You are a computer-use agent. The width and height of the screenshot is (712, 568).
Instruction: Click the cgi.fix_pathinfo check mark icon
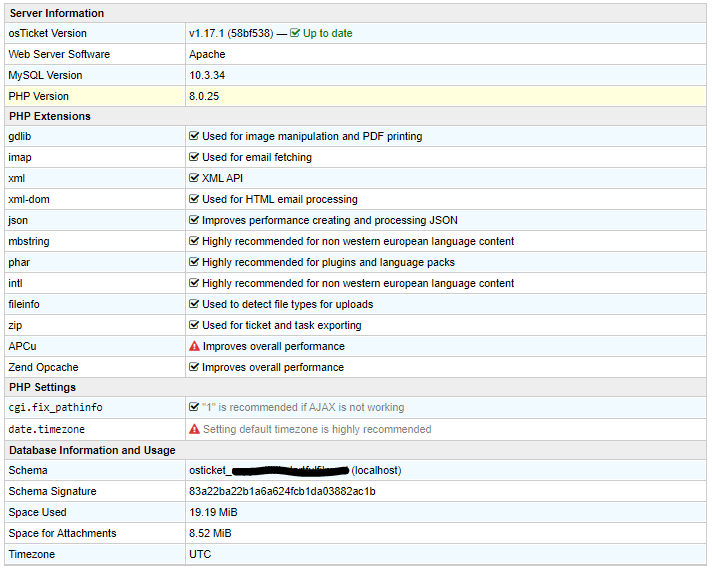coord(195,408)
